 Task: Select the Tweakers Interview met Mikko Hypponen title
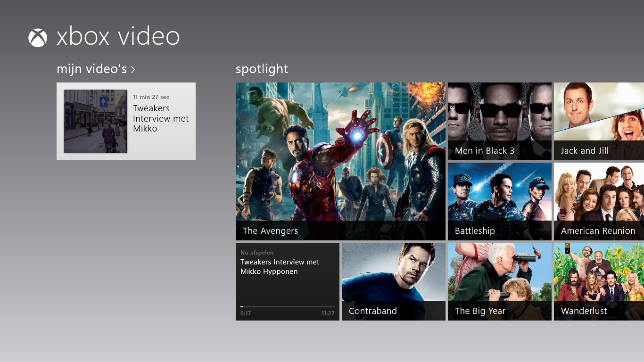pos(280,267)
